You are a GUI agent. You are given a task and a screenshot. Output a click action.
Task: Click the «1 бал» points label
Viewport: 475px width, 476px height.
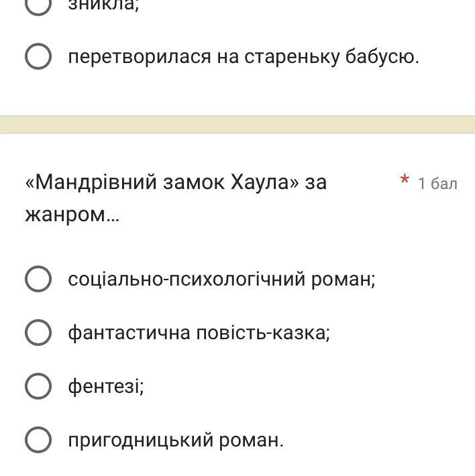[437, 184]
